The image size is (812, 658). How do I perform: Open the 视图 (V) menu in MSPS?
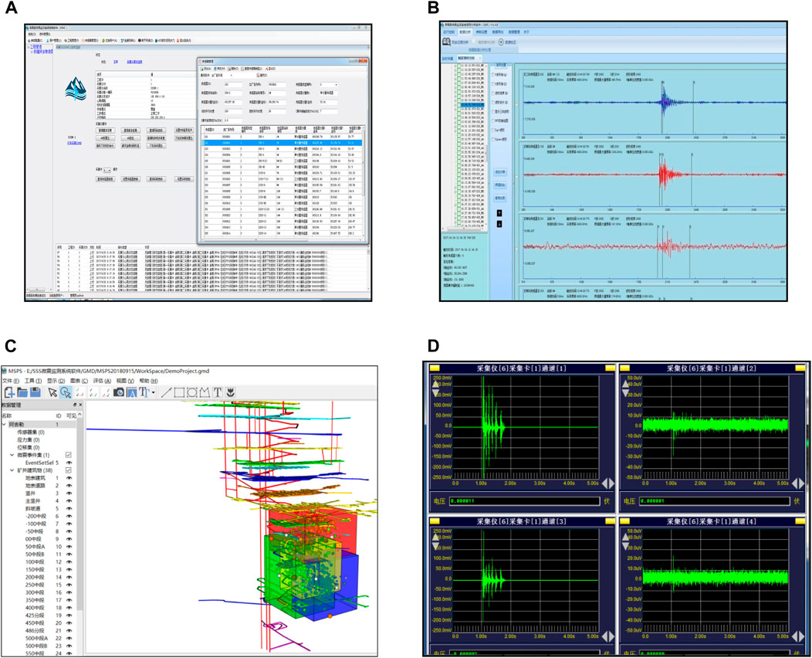point(125,381)
